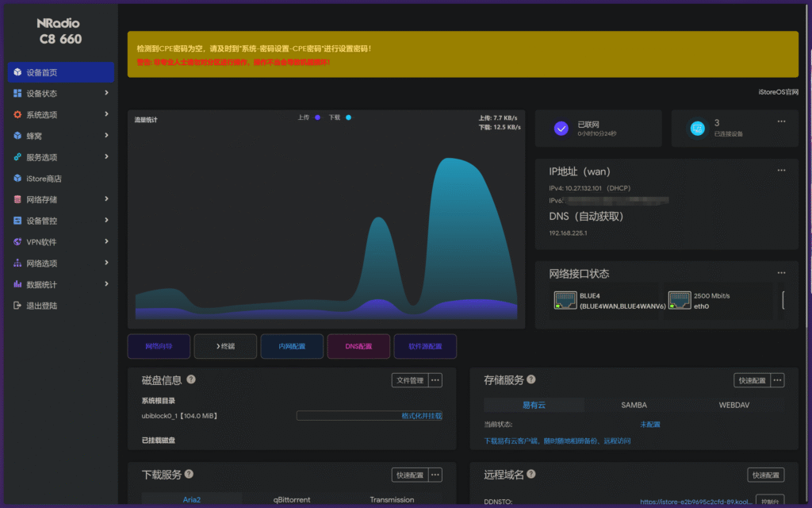This screenshot has width=812, height=508.
Task: Click the eth0 ethernet port icon
Action: [x=679, y=300]
